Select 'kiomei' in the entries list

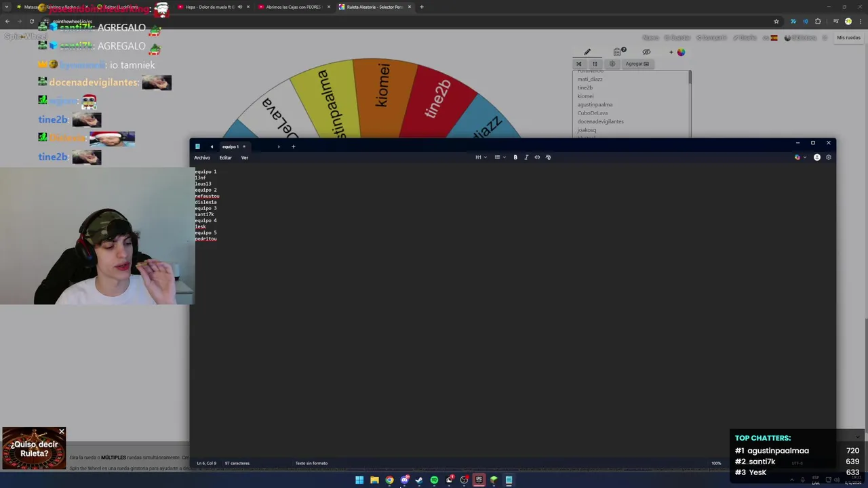[585, 96]
